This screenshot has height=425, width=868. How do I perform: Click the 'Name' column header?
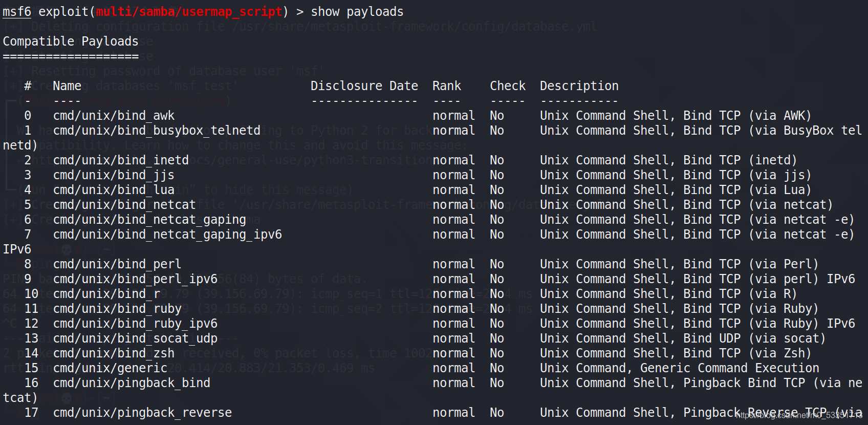coord(67,86)
